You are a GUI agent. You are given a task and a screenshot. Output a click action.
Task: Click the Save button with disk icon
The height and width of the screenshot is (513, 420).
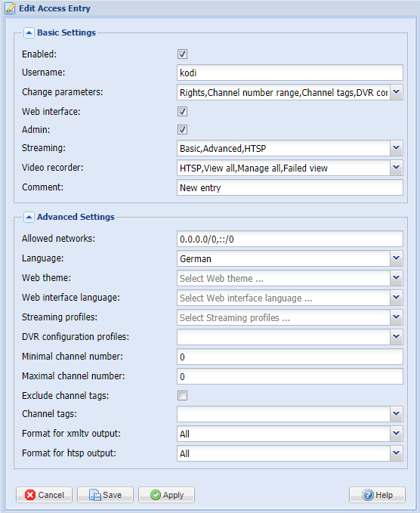coord(105,495)
